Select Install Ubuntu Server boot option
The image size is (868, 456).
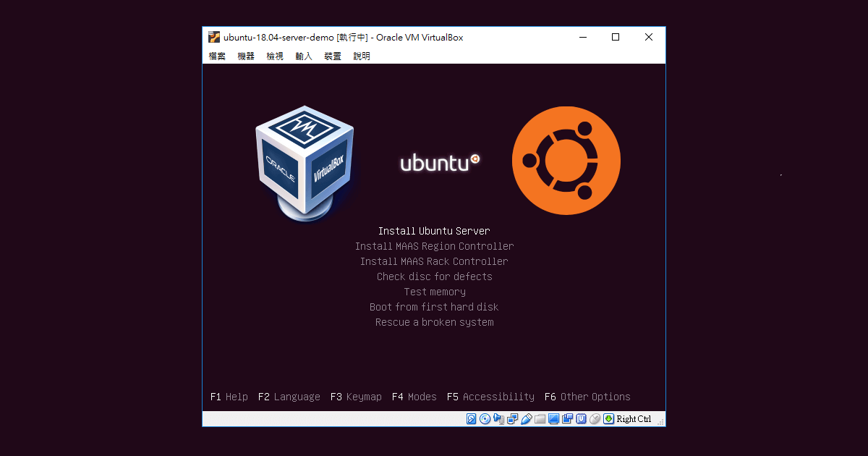[434, 231]
